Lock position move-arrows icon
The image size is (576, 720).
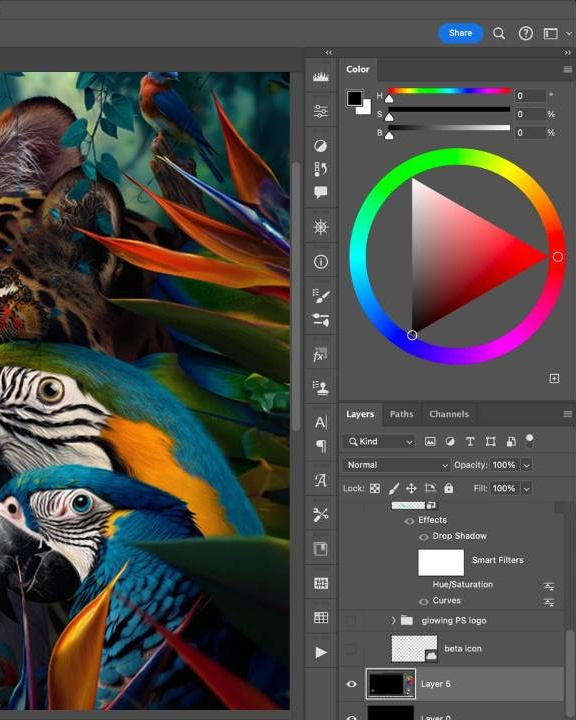point(411,488)
